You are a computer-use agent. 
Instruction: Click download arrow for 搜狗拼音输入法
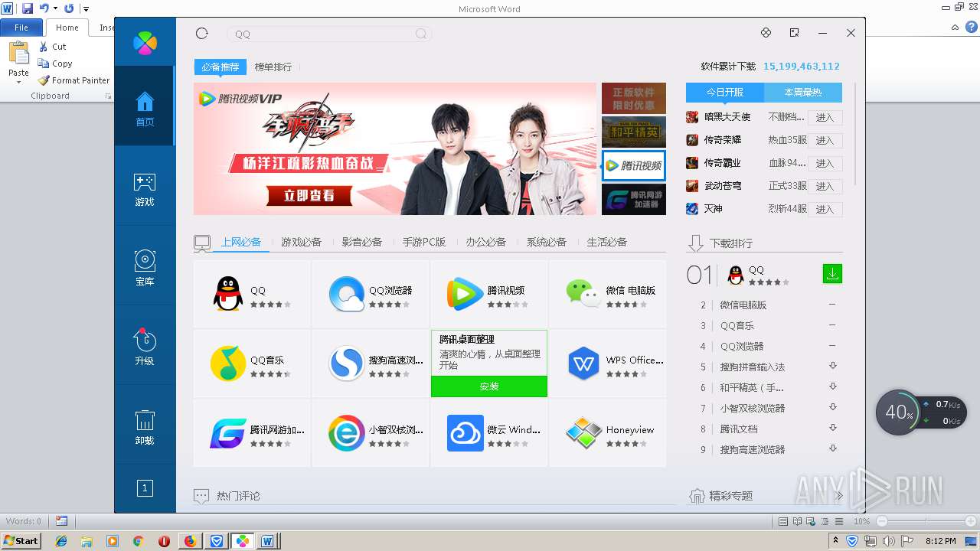833,366
